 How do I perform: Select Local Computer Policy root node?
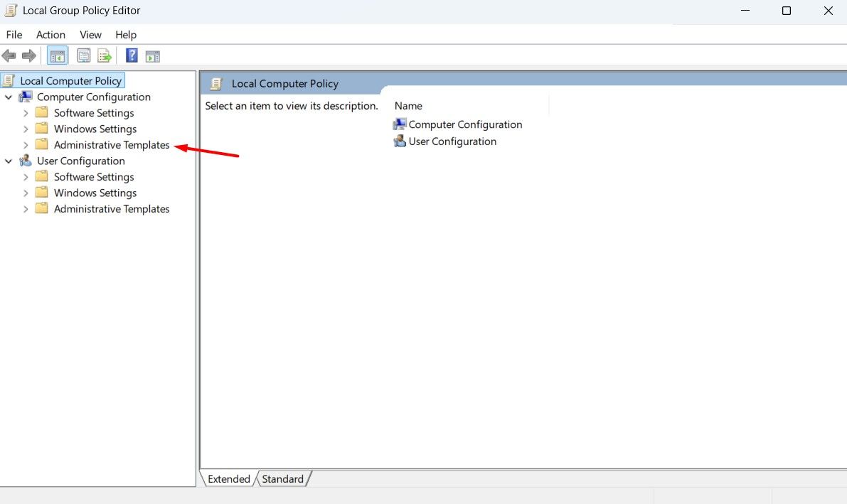click(x=71, y=80)
